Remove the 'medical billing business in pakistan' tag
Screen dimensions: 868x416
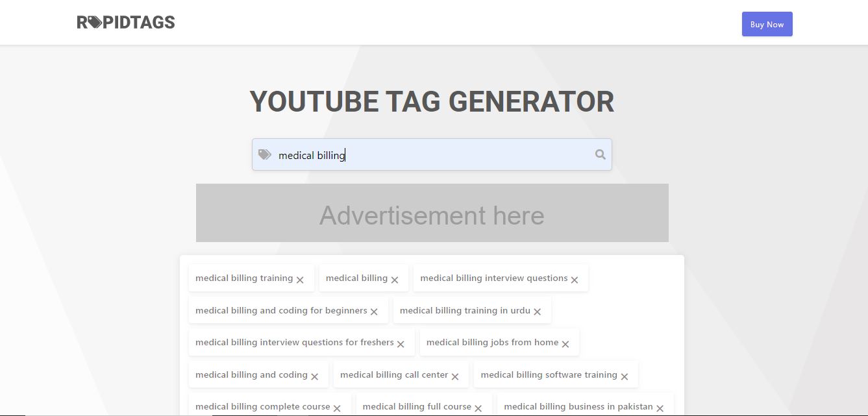[x=660, y=407]
